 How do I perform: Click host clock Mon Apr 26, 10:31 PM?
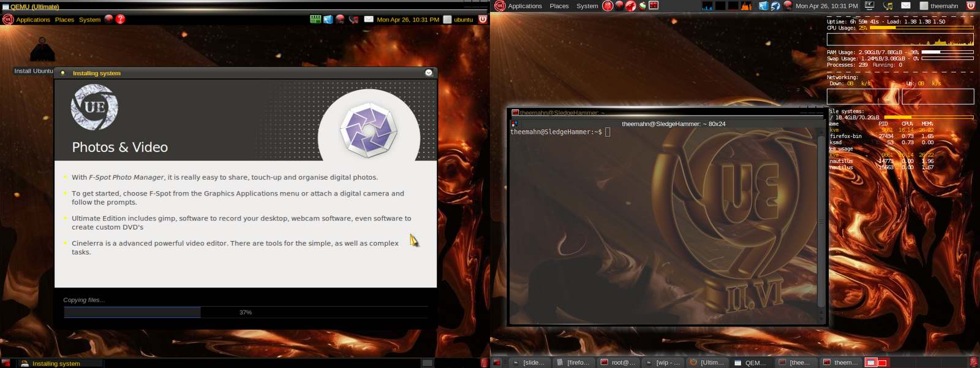coord(826,6)
